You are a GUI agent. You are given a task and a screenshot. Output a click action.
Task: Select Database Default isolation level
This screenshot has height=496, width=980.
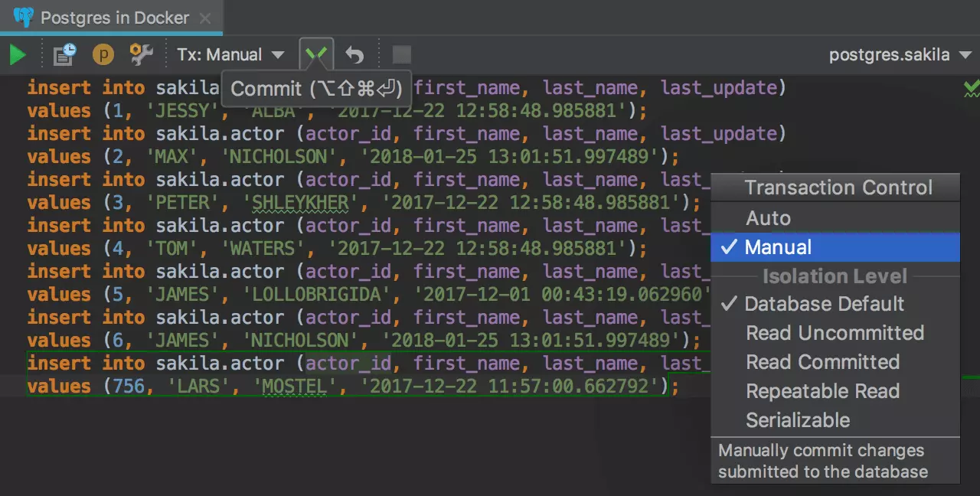click(824, 304)
